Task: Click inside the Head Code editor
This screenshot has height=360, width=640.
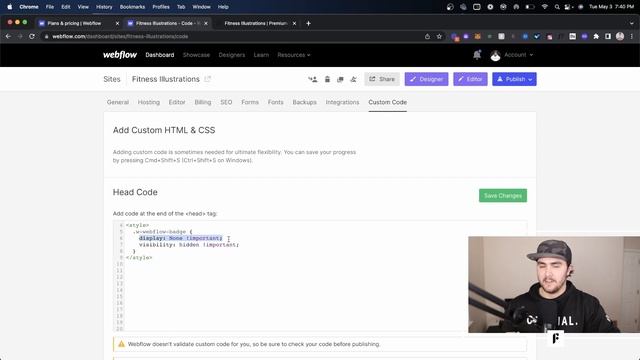Action: (320, 276)
